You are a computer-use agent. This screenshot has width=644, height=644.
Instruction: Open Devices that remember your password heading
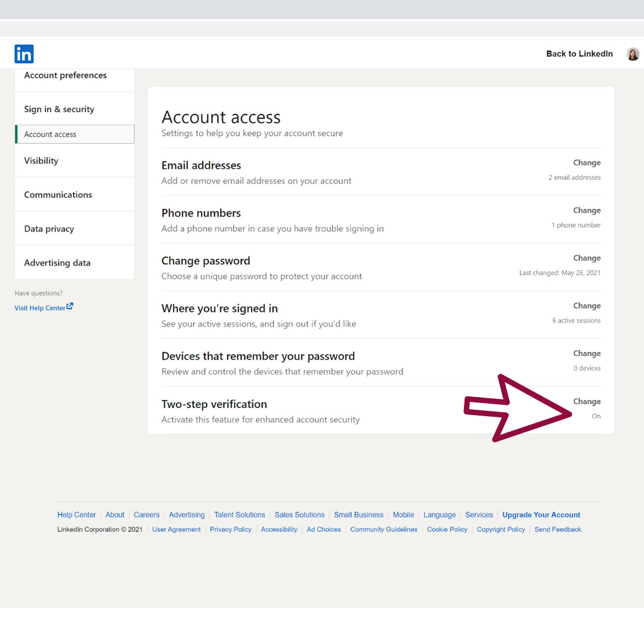pyautogui.click(x=258, y=356)
